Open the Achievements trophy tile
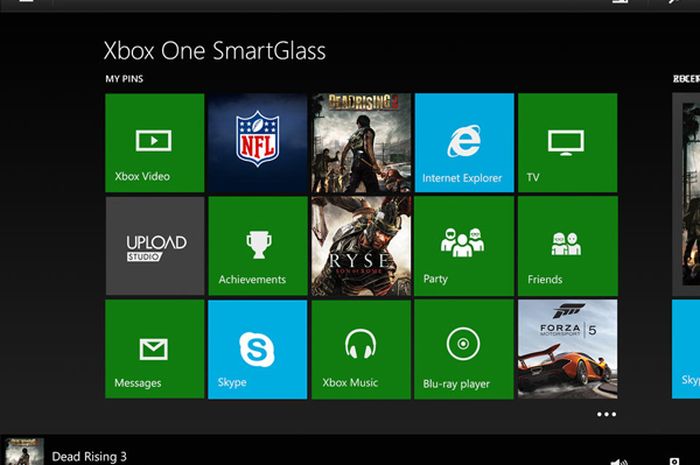700x465 pixels. (258, 246)
